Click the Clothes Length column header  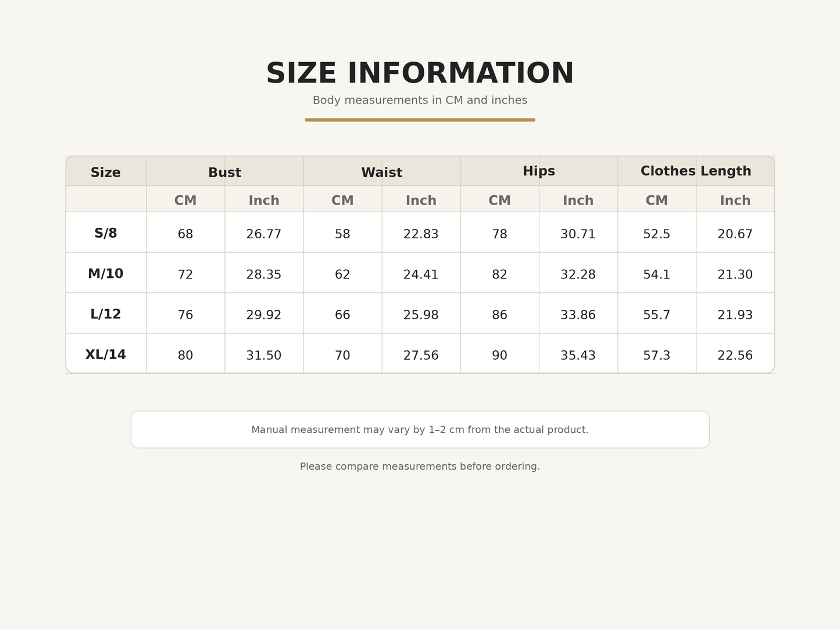[696, 171]
